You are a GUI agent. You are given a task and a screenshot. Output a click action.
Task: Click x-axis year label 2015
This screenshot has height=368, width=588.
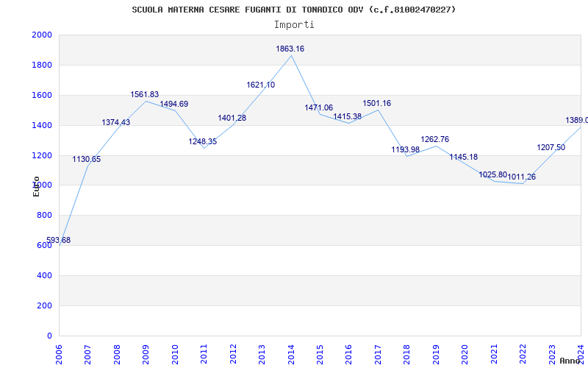320,355
